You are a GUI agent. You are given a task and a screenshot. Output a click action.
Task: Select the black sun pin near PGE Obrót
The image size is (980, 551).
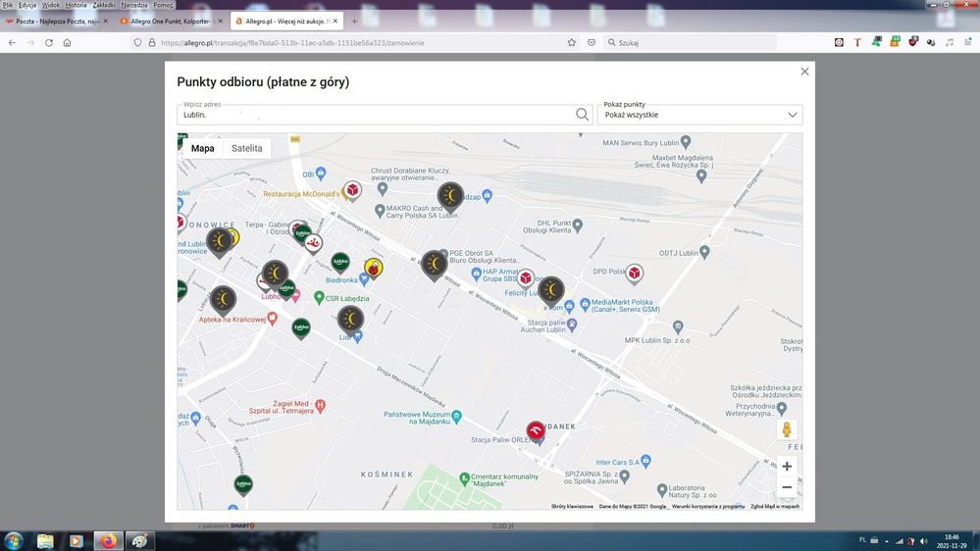pos(434,265)
